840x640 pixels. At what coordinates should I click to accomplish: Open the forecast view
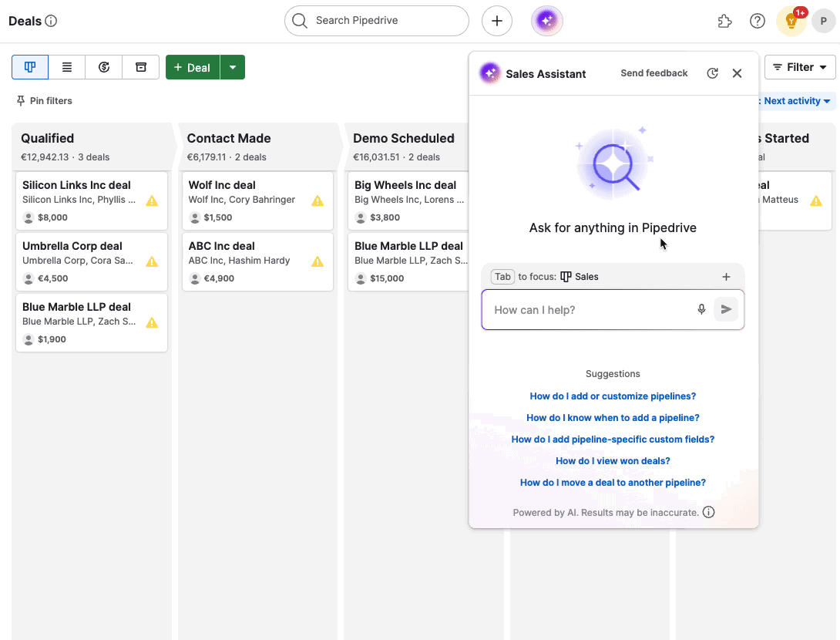104,67
